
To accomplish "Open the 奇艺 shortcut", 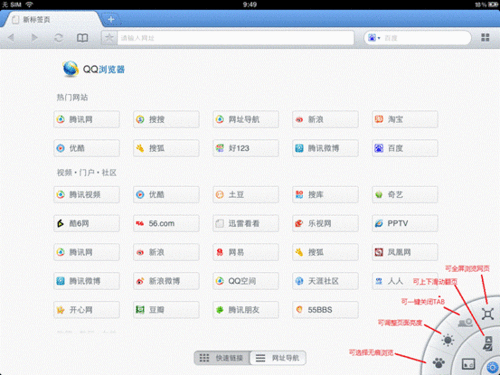I will [405, 194].
